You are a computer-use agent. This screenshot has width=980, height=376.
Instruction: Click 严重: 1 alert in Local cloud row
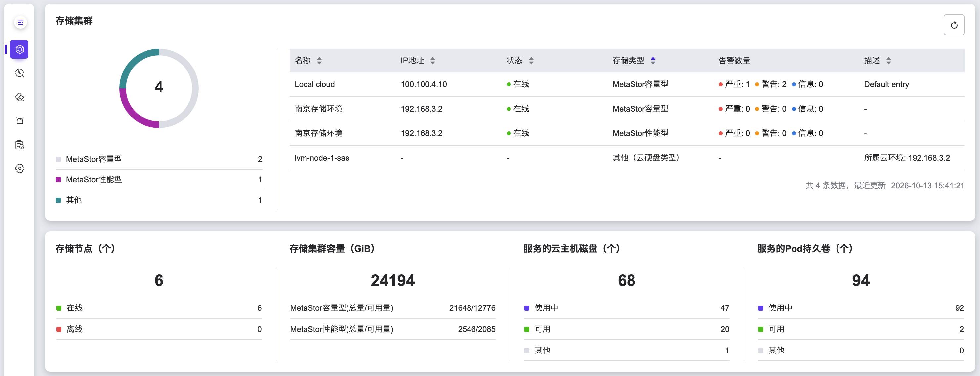734,84
